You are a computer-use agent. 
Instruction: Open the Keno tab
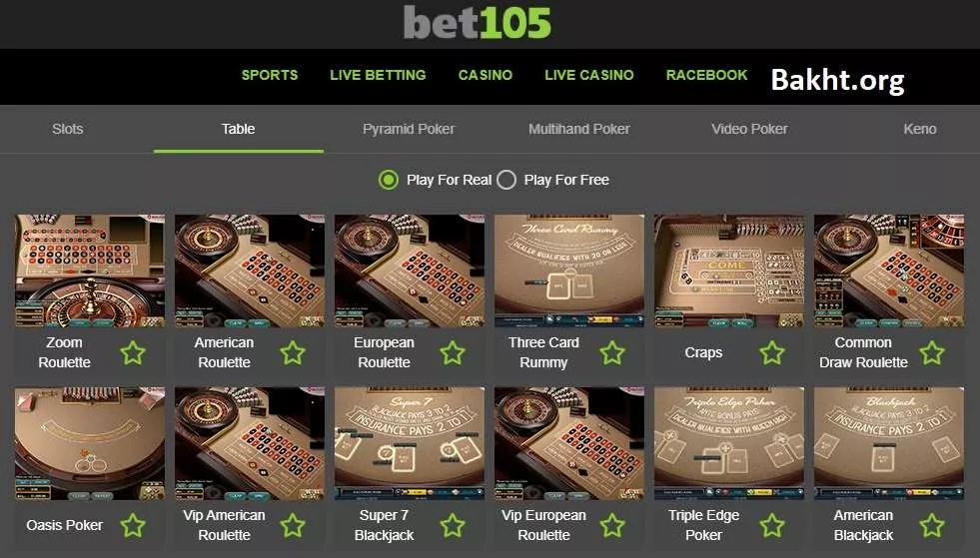pos(919,129)
